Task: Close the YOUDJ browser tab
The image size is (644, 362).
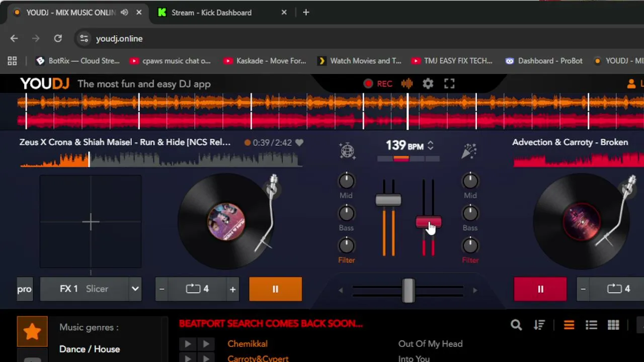Action: (x=139, y=13)
